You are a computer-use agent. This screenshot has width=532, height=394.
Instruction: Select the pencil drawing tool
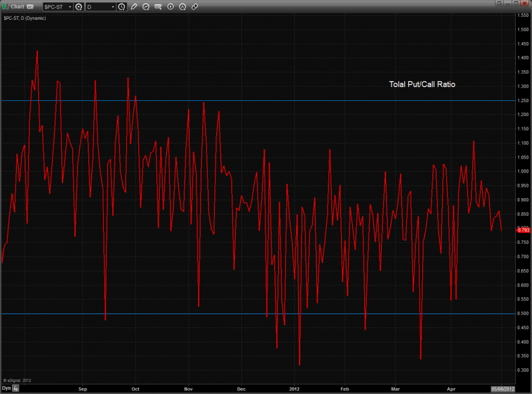134,7
